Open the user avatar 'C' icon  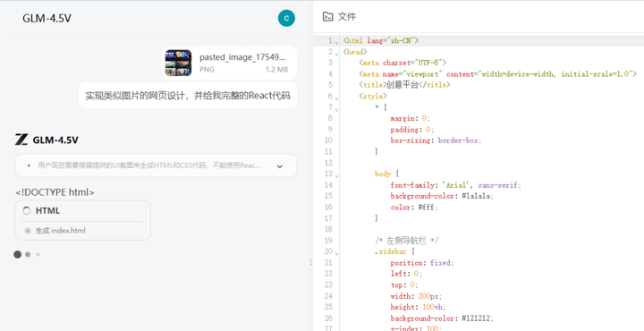click(x=286, y=18)
